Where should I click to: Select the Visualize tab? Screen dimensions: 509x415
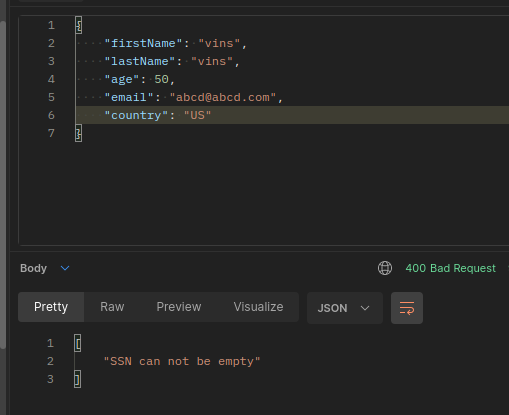[258, 307]
